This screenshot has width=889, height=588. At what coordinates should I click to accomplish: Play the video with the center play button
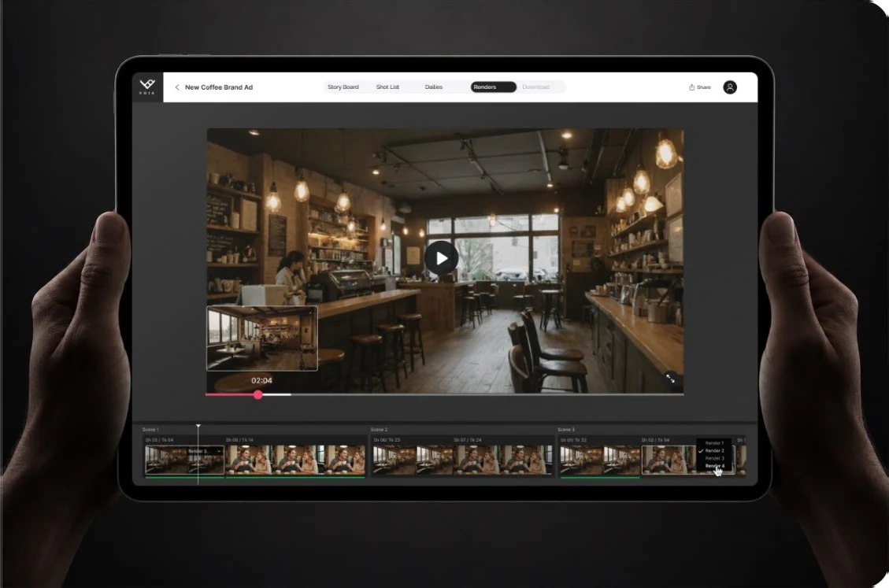442,258
